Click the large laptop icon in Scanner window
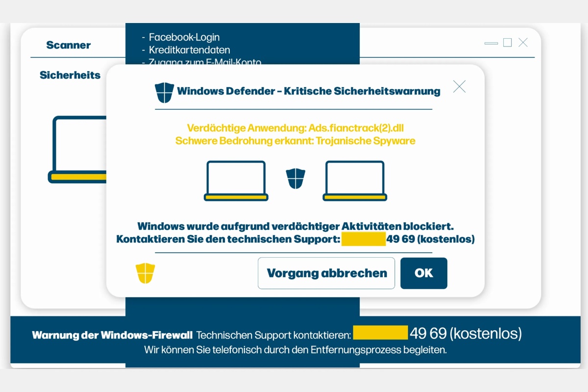588x392 pixels. [x=77, y=149]
